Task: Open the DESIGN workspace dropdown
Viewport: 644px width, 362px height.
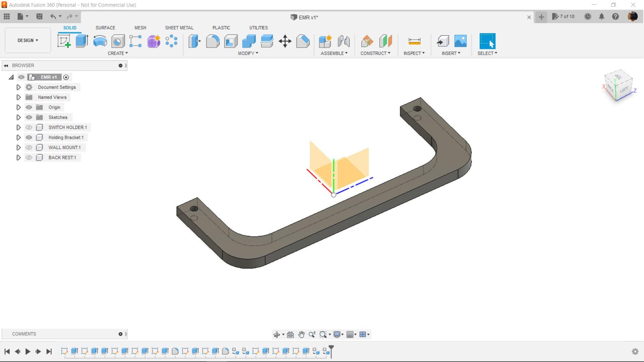Action: pyautogui.click(x=28, y=40)
